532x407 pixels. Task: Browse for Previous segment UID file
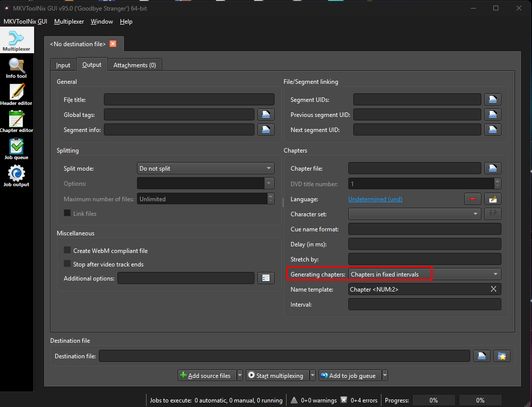click(493, 114)
